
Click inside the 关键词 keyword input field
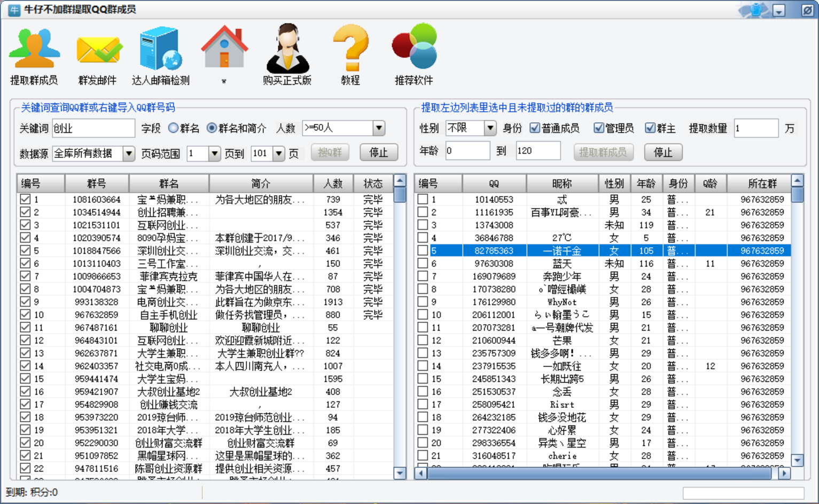(93, 128)
